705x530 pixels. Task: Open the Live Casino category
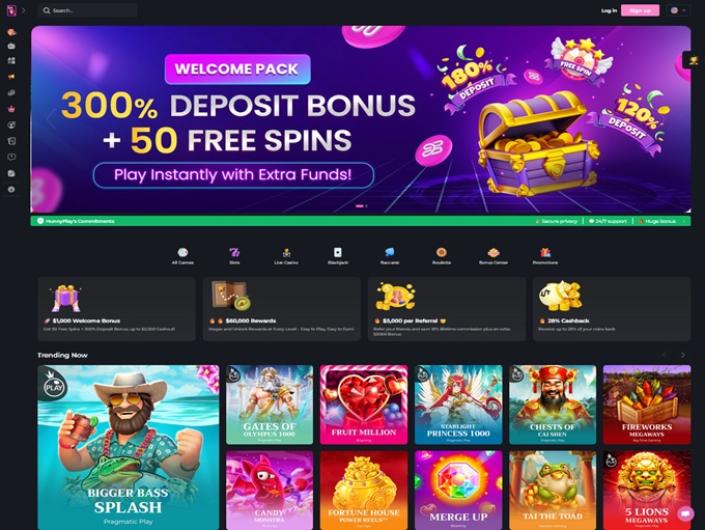click(286, 256)
